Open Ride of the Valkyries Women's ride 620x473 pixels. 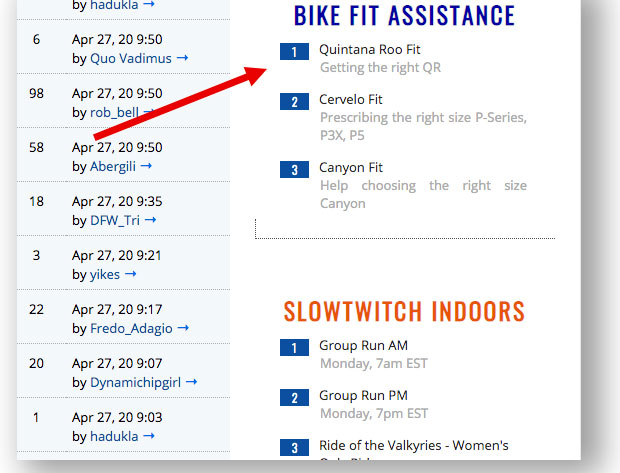413,445
